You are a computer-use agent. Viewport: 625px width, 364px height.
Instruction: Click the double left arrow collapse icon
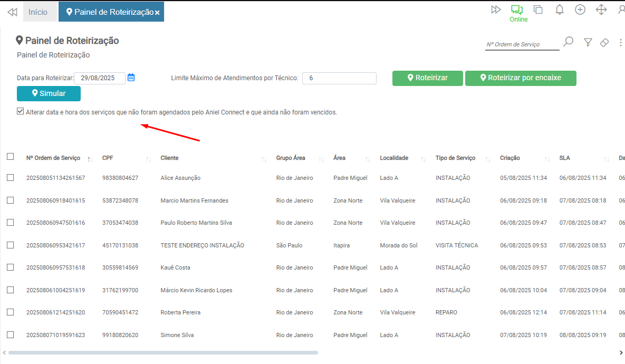click(x=12, y=12)
